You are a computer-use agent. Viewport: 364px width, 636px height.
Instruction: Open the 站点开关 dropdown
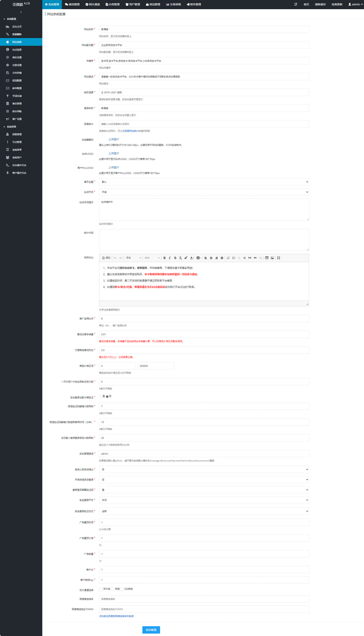(204, 192)
